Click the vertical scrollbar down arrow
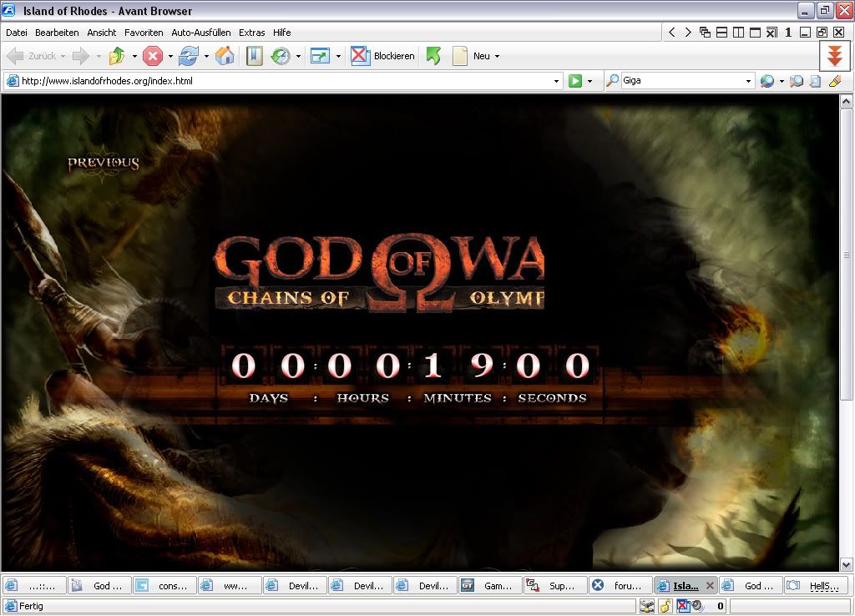 pos(847,564)
